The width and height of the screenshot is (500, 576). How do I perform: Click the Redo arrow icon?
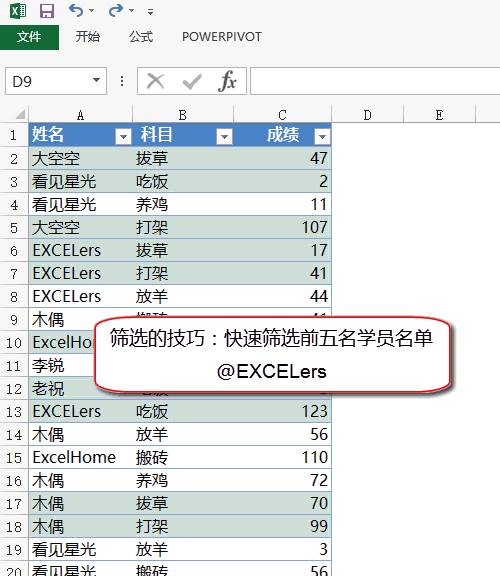coord(116,10)
